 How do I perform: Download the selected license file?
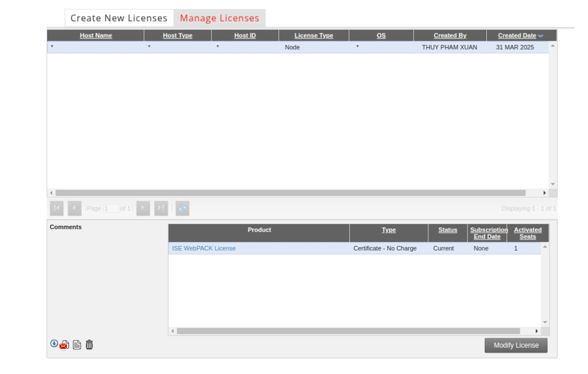54,344
